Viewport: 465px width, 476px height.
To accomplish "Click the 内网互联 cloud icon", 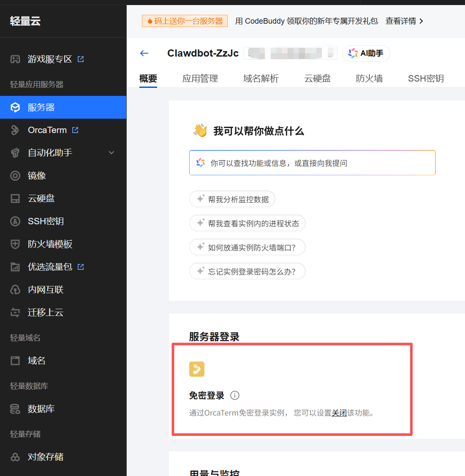I will click(15, 290).
